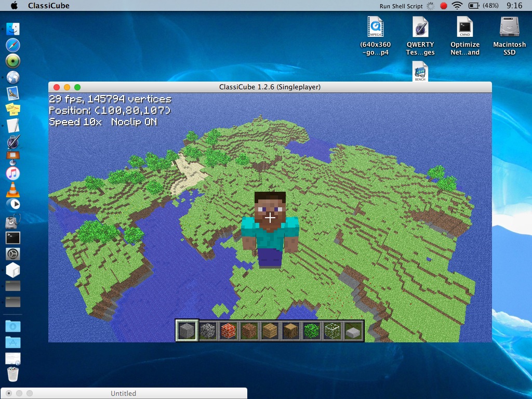Open the Downloads folder in dock
The image size is (532, 399).
point(13,326)
